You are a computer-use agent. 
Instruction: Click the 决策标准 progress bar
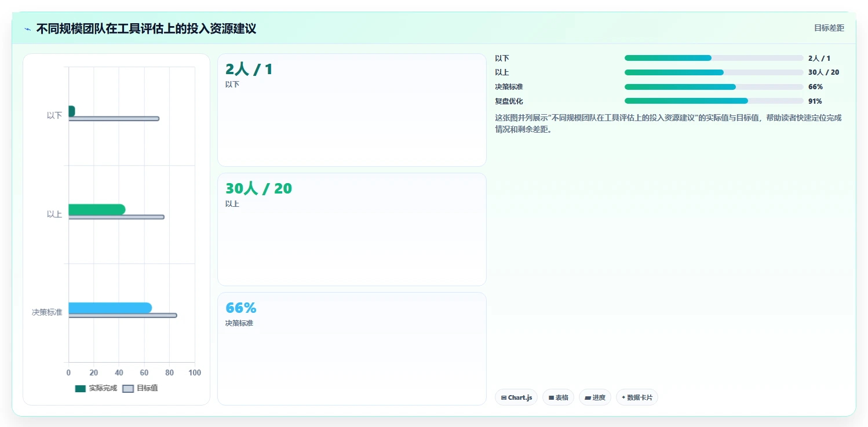tap(714, 87)
